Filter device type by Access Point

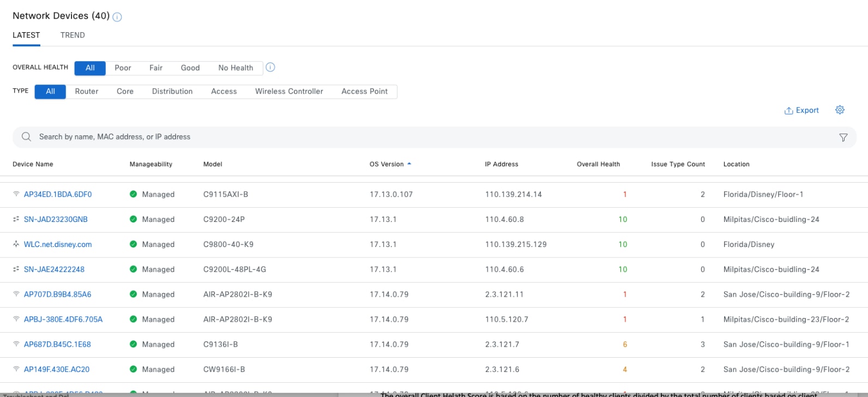tap(364, 92)
